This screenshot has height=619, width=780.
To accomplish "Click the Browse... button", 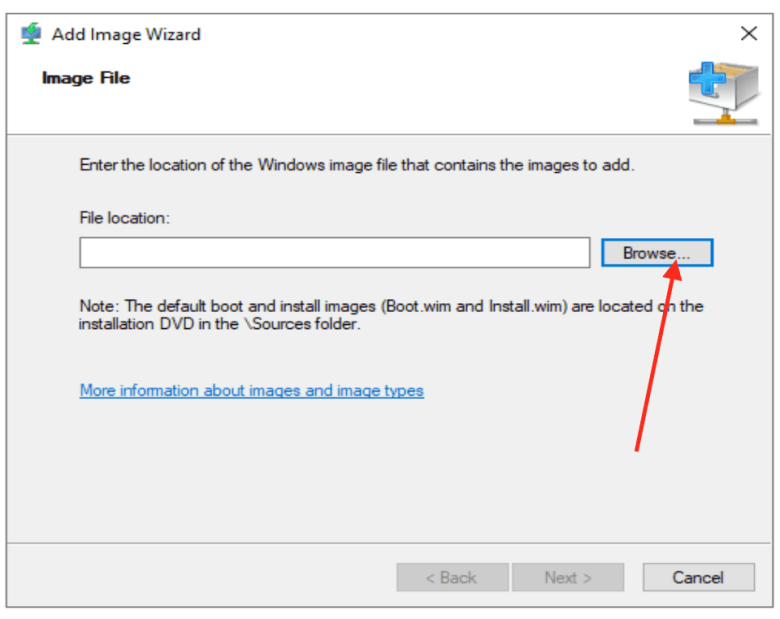I will tap(657, 253).
